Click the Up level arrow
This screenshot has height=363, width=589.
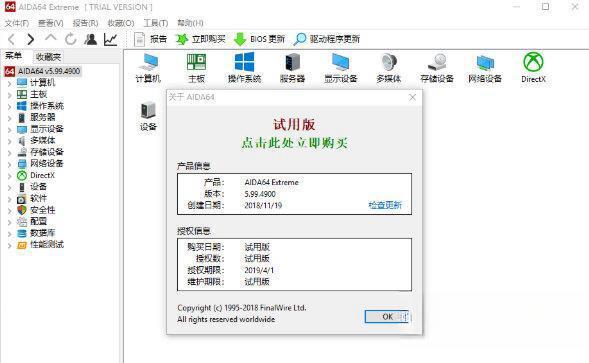pos(51,38)
